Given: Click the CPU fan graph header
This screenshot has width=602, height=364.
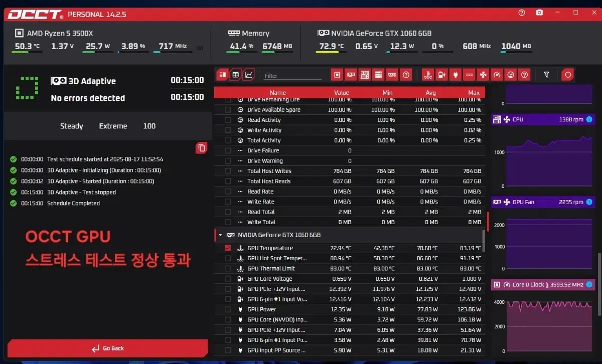Looking at the screenshot, I should tap(543, 119).
